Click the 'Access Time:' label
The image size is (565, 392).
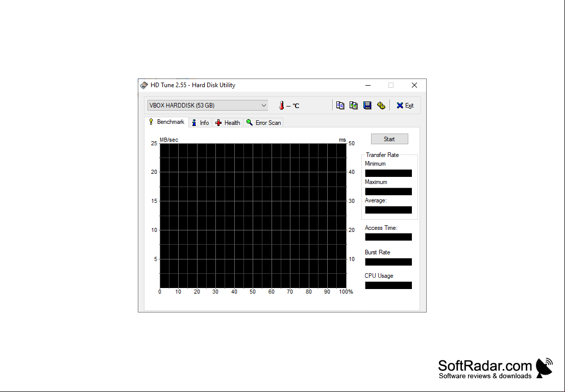(x=381, y=228)
